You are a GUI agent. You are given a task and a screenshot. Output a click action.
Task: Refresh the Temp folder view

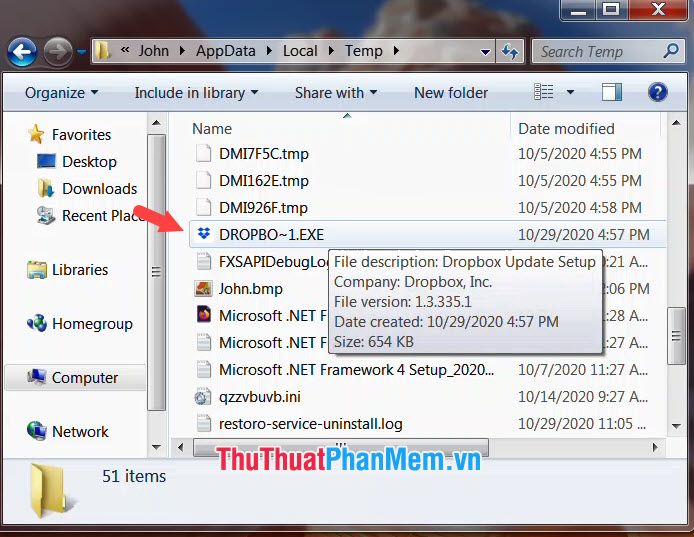point(510,52)
